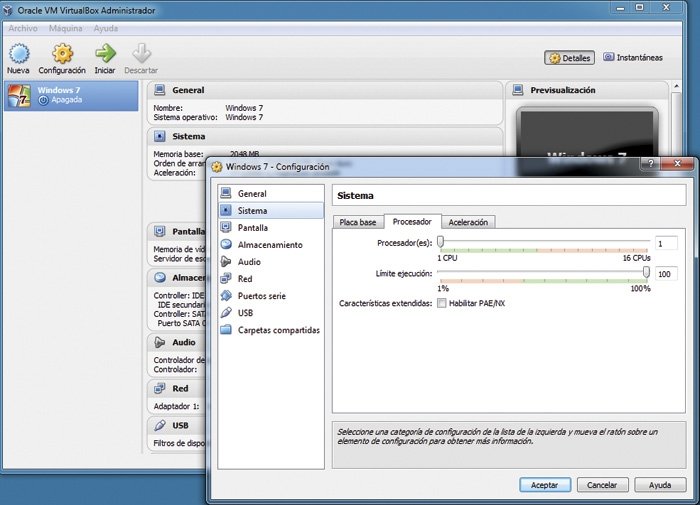Image resolution: width=700 pixels, height=505 pixels.
Task: Click the Sistema operativo row in General
Action: pos(208,117)
